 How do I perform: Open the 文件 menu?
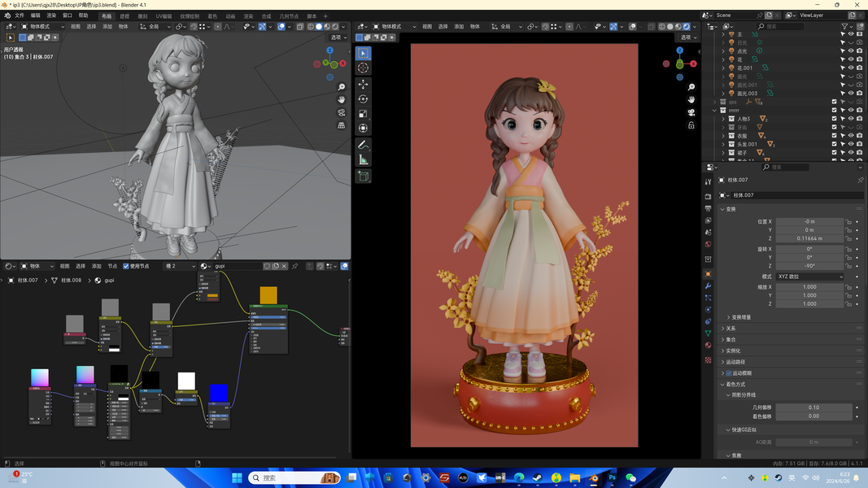tap(20, 15)
